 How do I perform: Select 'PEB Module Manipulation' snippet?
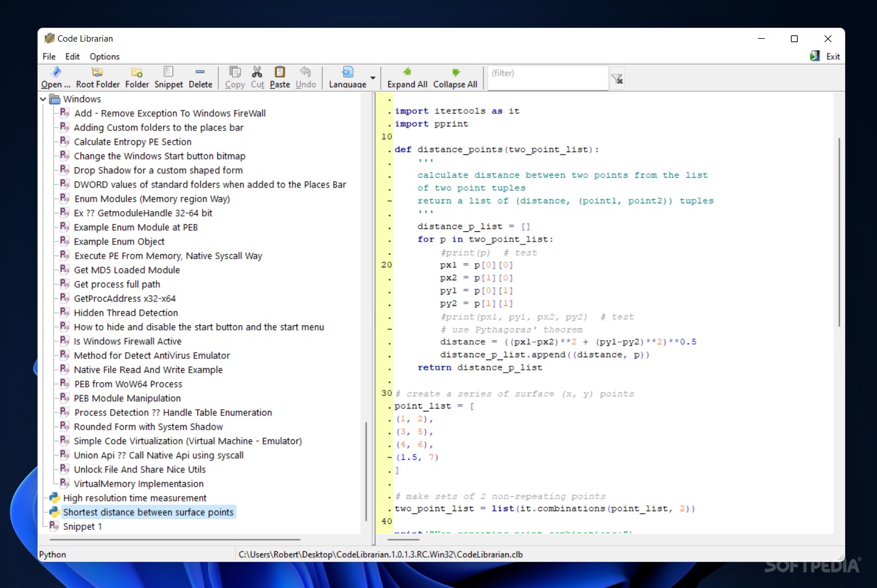coord(128,398)
